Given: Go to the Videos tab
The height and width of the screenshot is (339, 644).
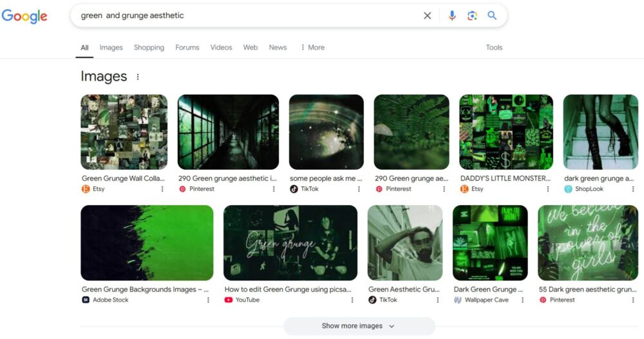Looking at the screenshot, I should pyautogui.click(x=221, y=47).
